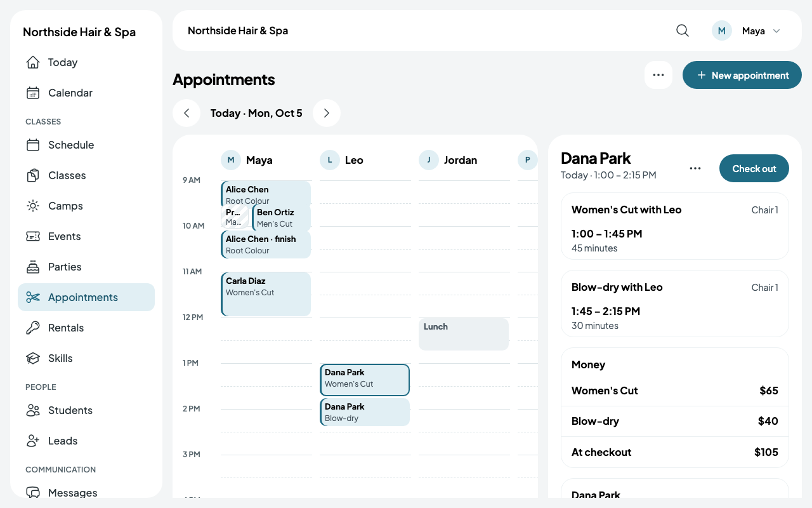This screenshot has width=812, height=508.
Task: Select Dana Park's Women's Cut calendar block
Action: click(365, 380)
